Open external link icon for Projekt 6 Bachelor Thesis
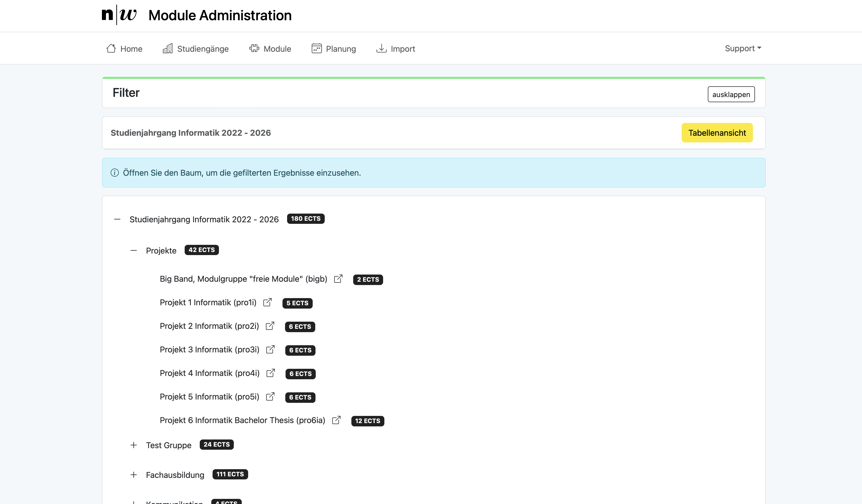The height and width of the screenshot is (504, 862). pyautogui.click(x=336, y=420)
